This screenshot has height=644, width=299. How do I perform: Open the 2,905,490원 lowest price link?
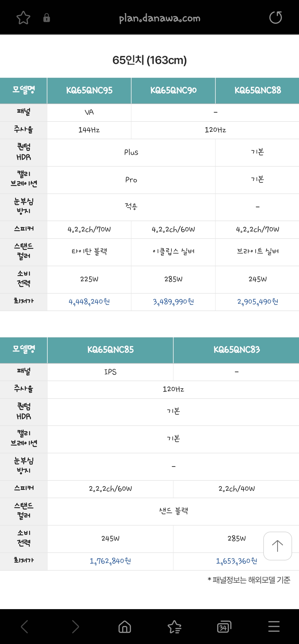pyautogui.click(x=257, y=302)
